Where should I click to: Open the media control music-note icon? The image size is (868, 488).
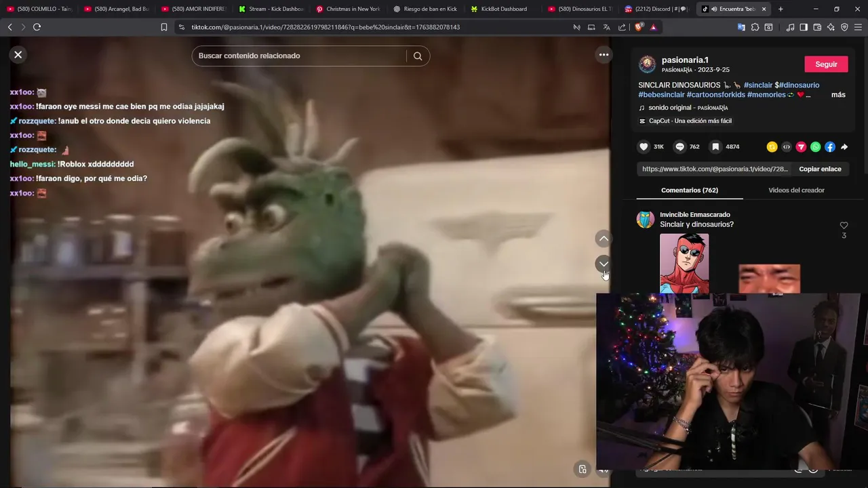click(790, 27)
